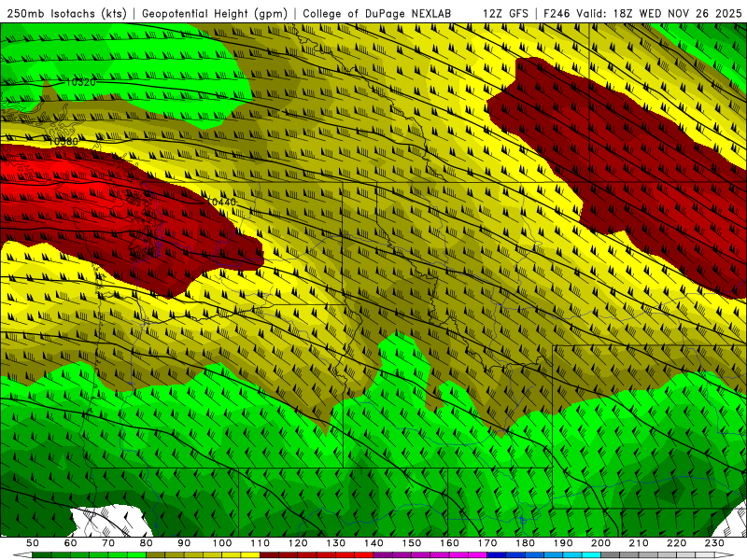Click the 230 value on the color scale
This screenshot has width=747, height=560.
point(714,543)
